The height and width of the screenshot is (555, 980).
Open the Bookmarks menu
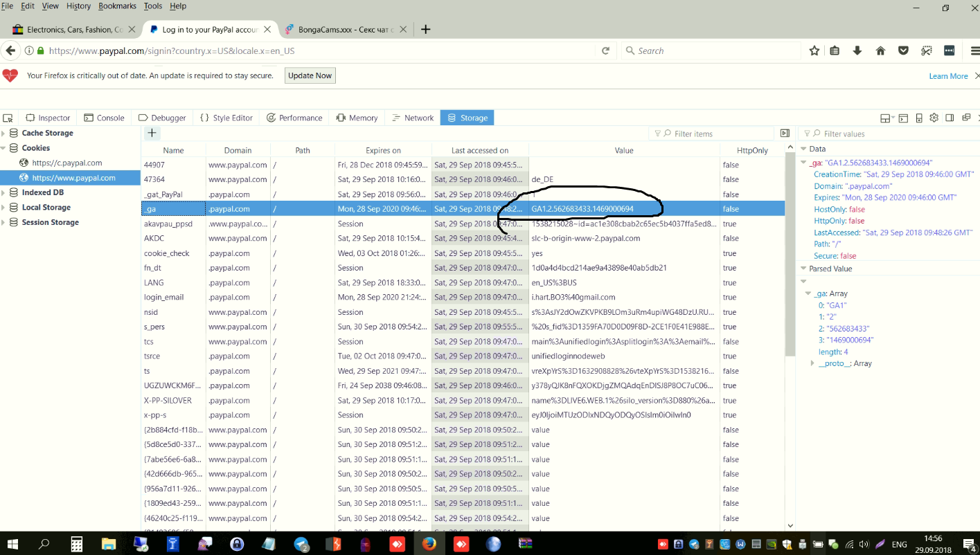[117, 6]
